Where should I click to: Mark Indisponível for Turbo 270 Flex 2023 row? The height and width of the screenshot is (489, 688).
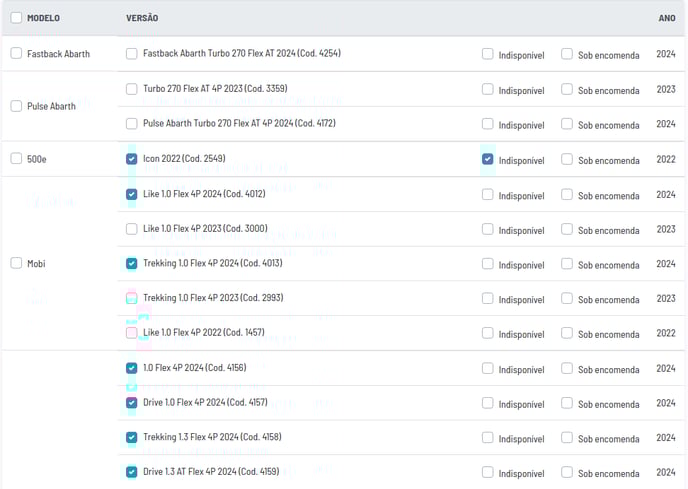pyautogui.click(x=487, y=89)
